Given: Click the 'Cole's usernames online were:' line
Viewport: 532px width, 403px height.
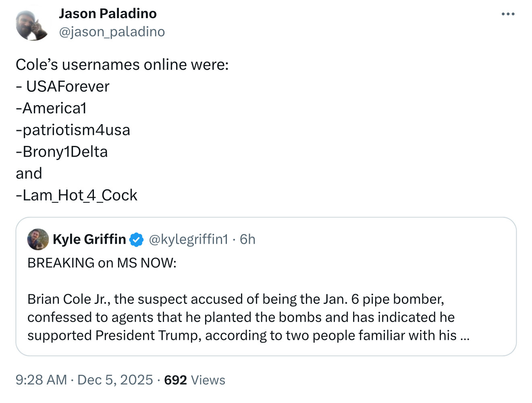Looking at the screenshot, I should point(122,65).
